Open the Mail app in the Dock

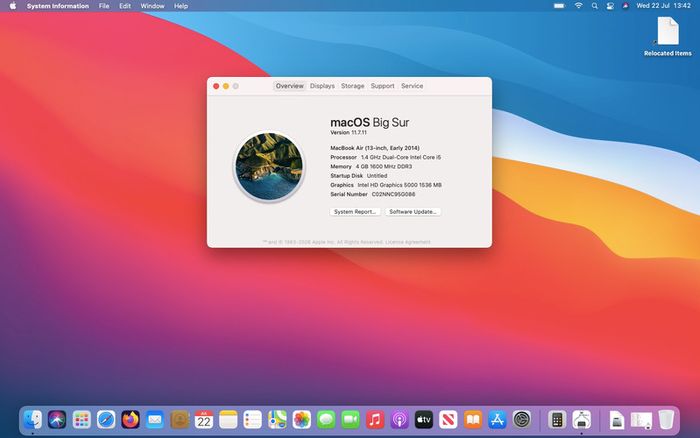click(155, 420)
